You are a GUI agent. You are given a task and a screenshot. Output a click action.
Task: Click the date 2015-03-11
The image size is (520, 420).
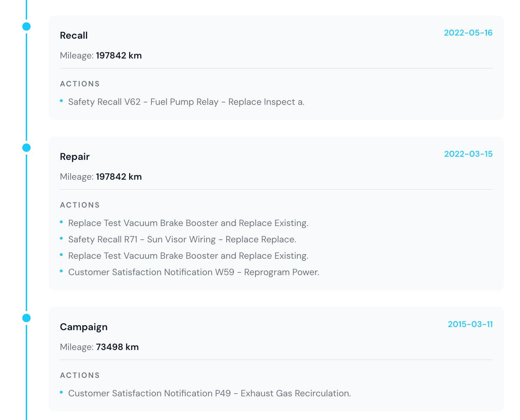[470, 324]
